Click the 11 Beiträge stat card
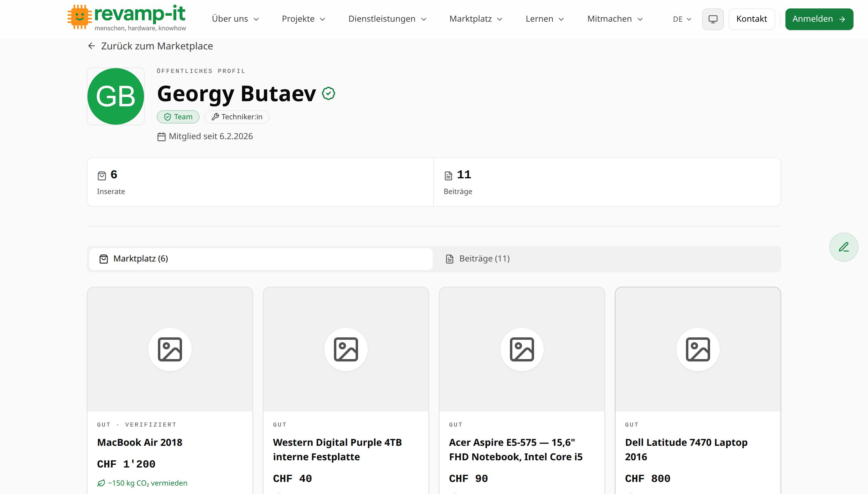The image size is (868, 494). [x=607, y=182]
